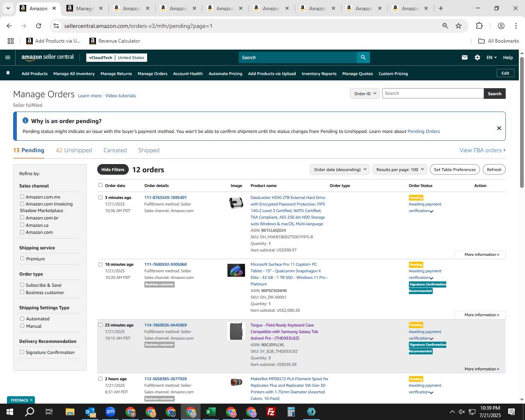This screenshot has height=420, width=525.
Task: Check the Subscribe & Save order type
Action: [22, 285]
